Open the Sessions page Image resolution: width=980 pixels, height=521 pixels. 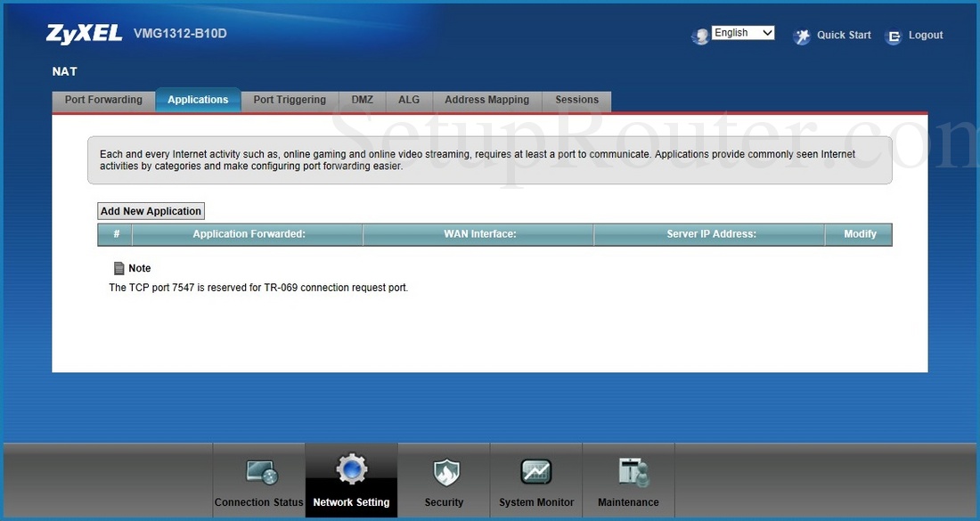point(576,100)
